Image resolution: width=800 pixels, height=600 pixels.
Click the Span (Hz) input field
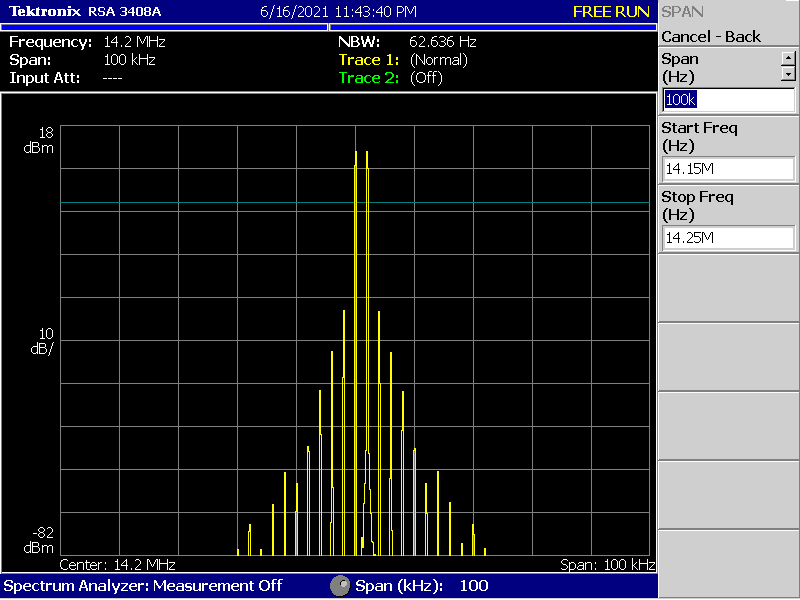point(728,100)
